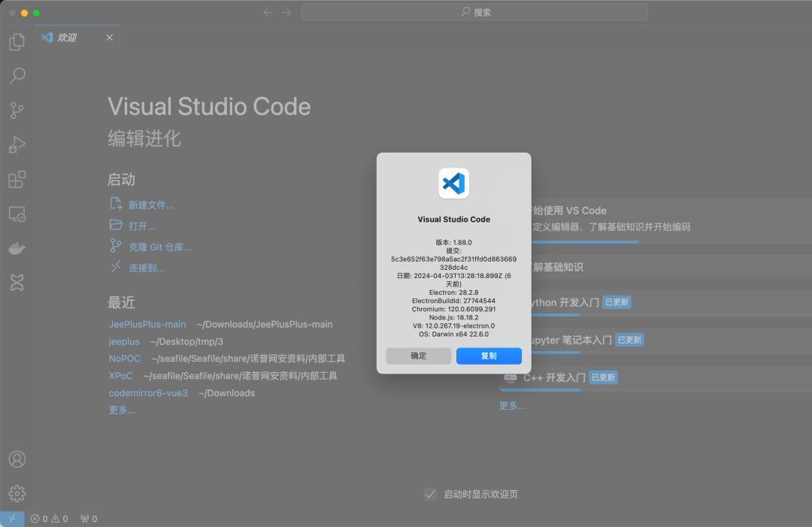Open the Docker view whale icon
The width and height of the screenshot is (812, 527).
click(x=17, y=249)
